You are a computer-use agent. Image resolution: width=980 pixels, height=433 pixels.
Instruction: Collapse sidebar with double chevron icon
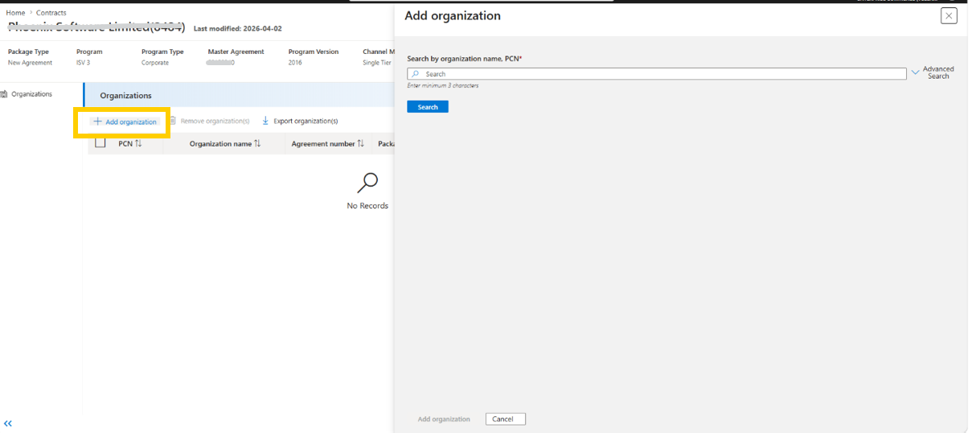pos(8,423)
